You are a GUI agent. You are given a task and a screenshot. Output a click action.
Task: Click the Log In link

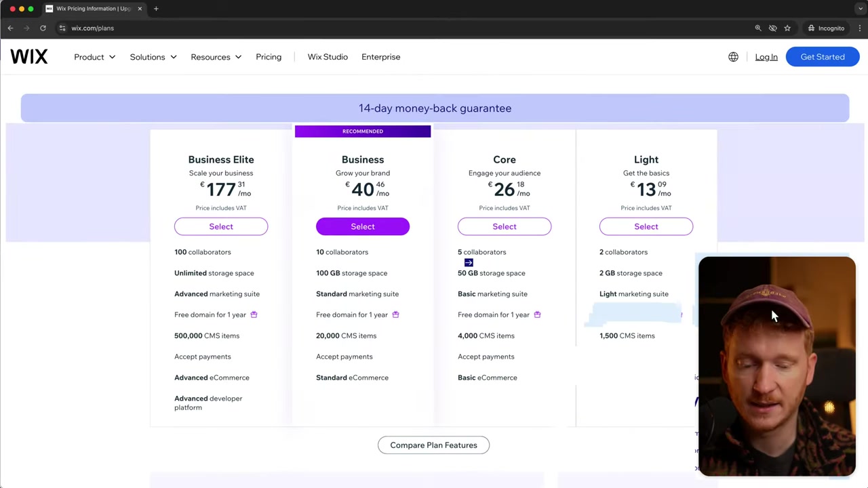coord(766,57)
